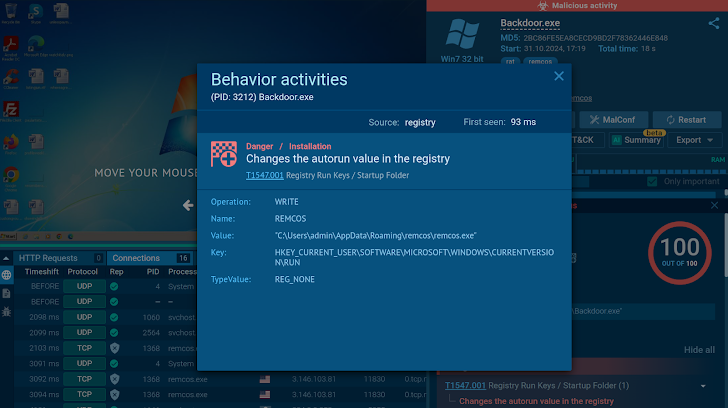Restart the analysis task
The height and width of the screenshot is (408, 728).
[x=685, y=119]
